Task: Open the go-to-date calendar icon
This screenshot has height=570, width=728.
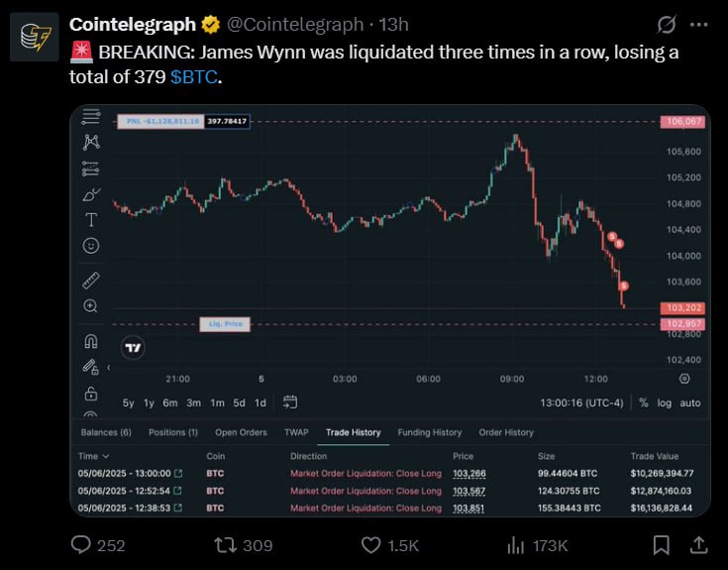Action: [x=290, y=402]
